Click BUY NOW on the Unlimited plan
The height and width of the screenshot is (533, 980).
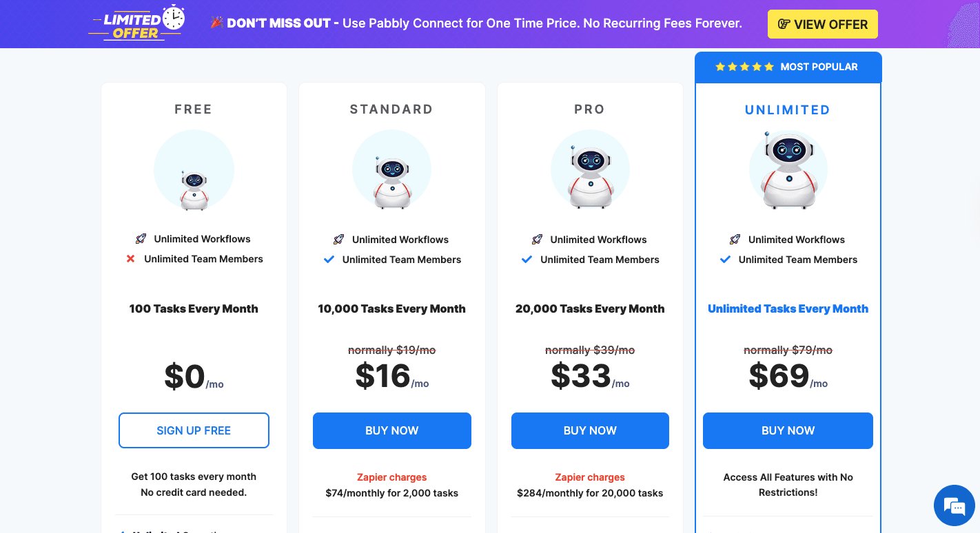point(788,430)
